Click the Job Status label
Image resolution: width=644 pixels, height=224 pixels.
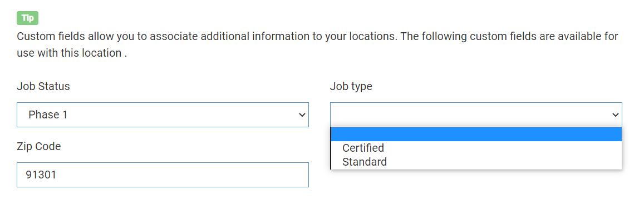point(43,86)
